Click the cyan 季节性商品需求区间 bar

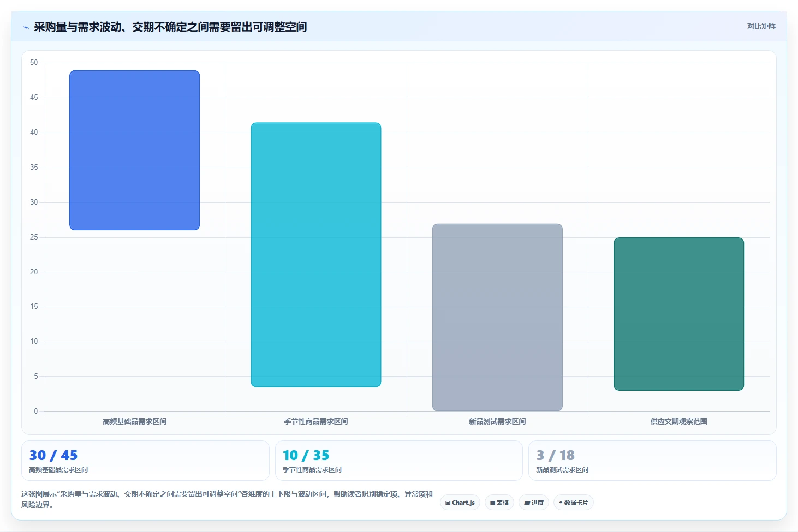click(316, 255)
